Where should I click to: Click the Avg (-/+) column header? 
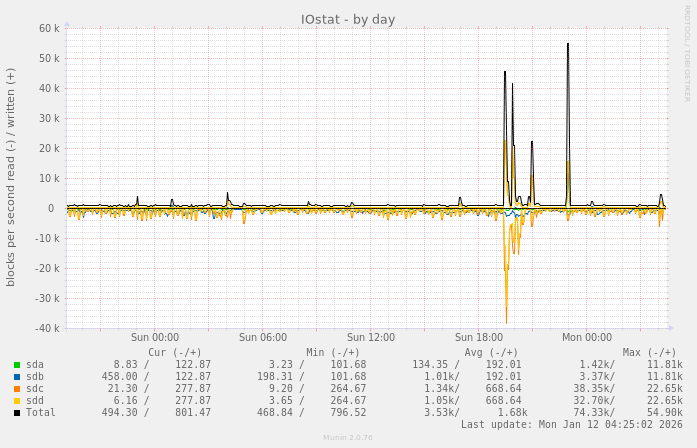[x=491, y=352]
